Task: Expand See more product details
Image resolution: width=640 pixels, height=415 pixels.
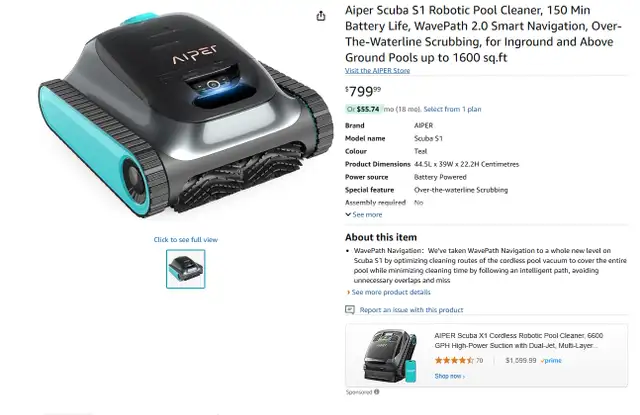Action: (x=389, y=292)
